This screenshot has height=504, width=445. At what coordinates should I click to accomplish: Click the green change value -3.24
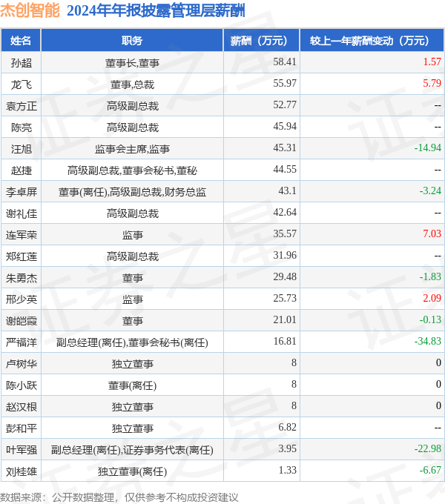coord(430,191)
